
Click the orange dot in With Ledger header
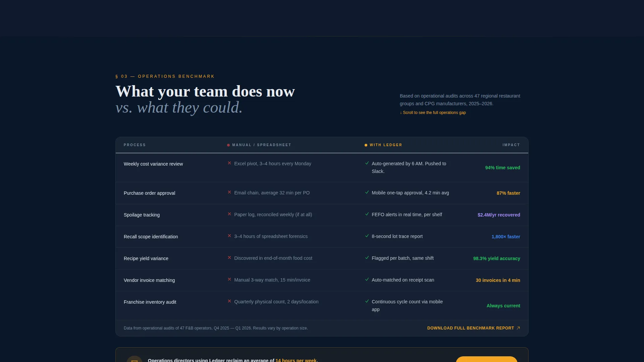(x=366, y=145)
